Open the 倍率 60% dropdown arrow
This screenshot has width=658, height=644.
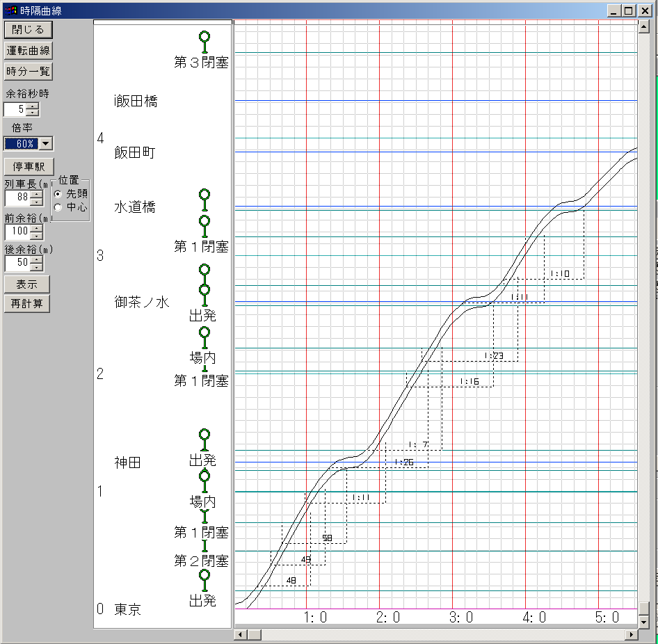click(46, 143)
